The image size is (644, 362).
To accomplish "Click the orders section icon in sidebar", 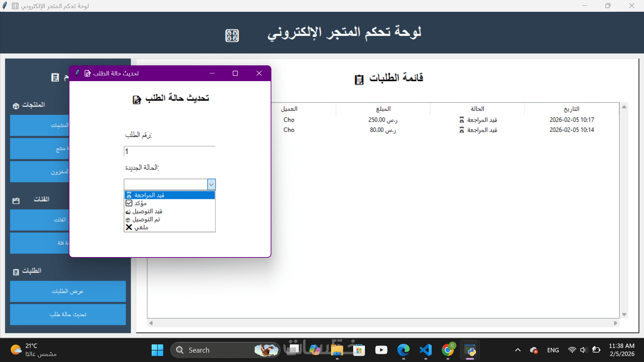I will (16, 272).
